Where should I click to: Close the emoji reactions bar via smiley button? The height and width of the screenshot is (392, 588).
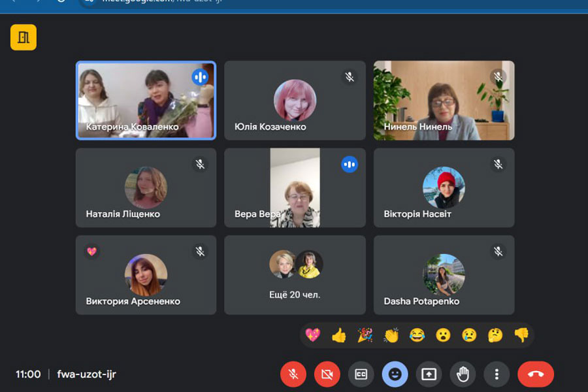(395, 374)
